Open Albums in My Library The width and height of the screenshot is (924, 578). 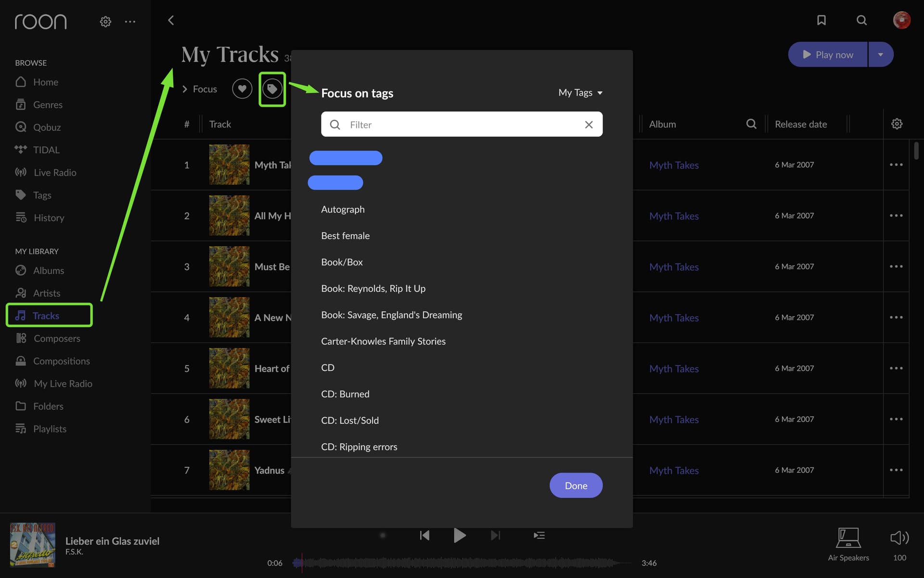coord(39,271)
